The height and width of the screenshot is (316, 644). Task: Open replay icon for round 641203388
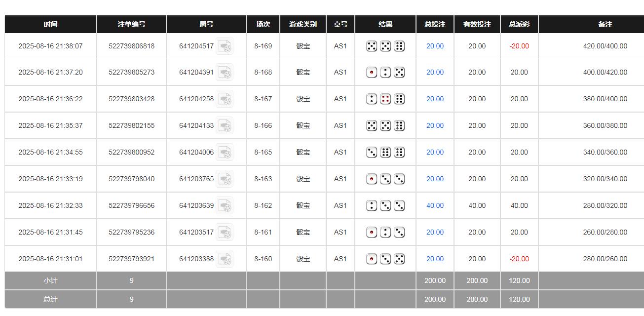click(225, 259)
